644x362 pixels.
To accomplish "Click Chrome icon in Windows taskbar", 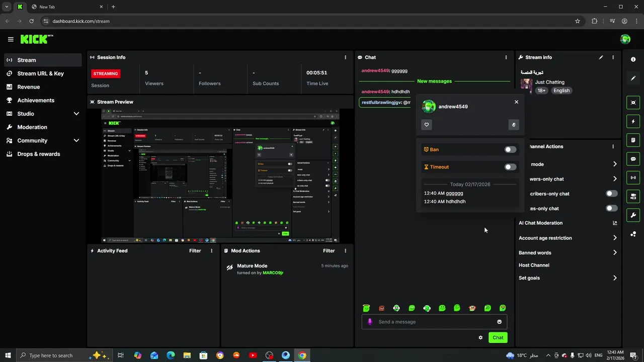I will click(x=302, y=355).
